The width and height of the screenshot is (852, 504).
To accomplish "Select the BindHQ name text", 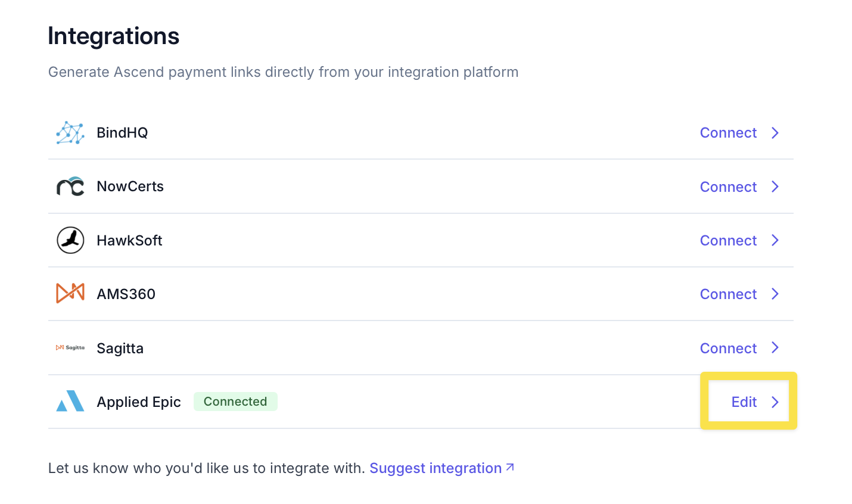I will point(122,133).
